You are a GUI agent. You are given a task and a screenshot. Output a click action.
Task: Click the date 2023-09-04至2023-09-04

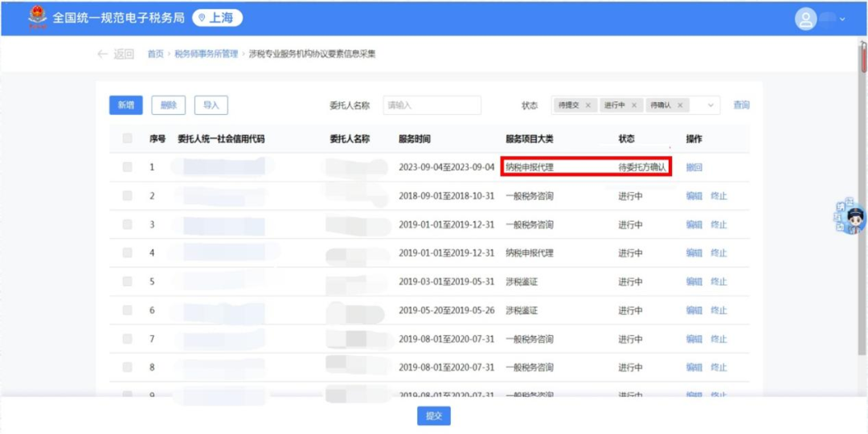446,167
